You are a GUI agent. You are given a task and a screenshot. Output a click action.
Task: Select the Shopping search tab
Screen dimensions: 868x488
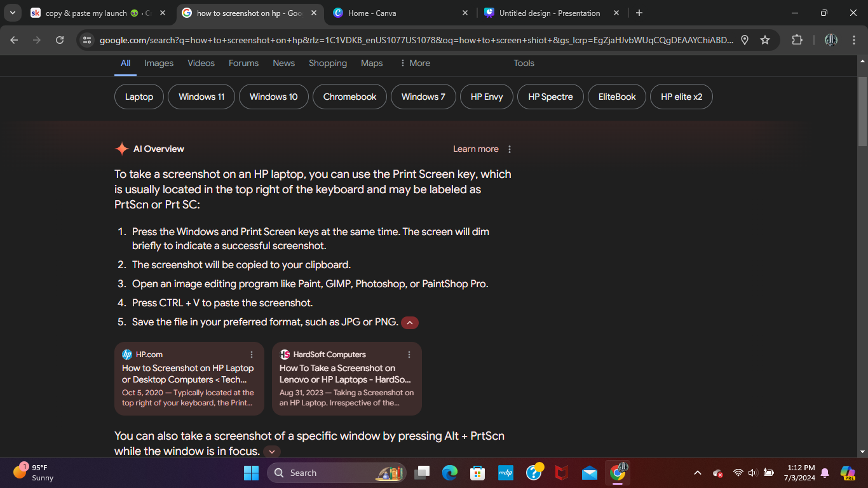[x=328, y=63]
